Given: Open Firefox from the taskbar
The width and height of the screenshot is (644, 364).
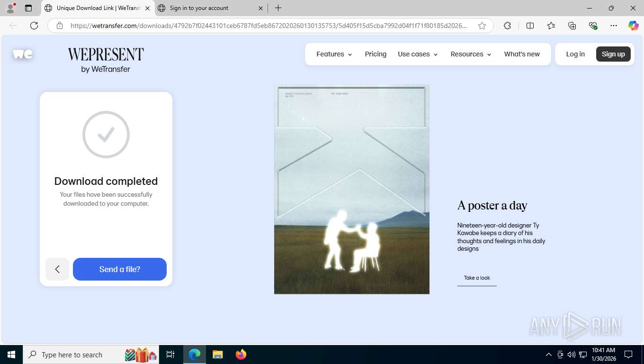Looking at the screenshot, I should [241, 355].
